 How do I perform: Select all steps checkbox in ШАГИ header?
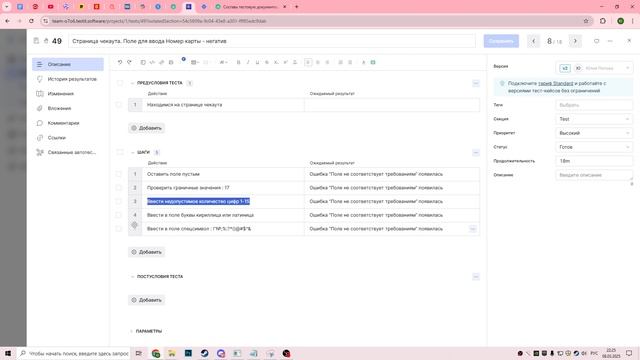[120, 152]
